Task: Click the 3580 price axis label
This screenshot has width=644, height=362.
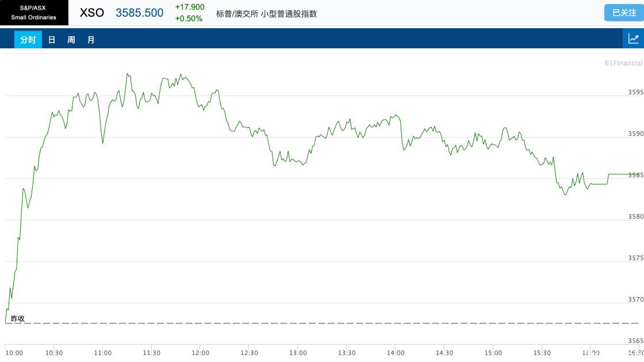Action: point(635,216)
